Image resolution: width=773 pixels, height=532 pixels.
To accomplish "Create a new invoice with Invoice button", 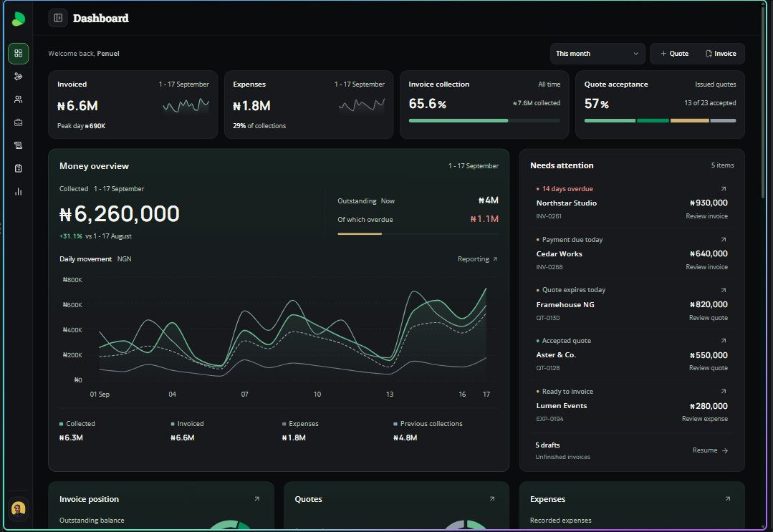I will (721, 54).
